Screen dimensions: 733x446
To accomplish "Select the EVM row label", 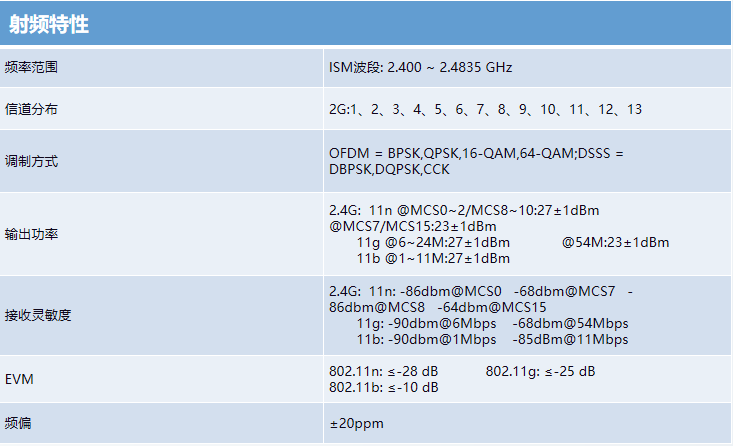I will point(19,379).
